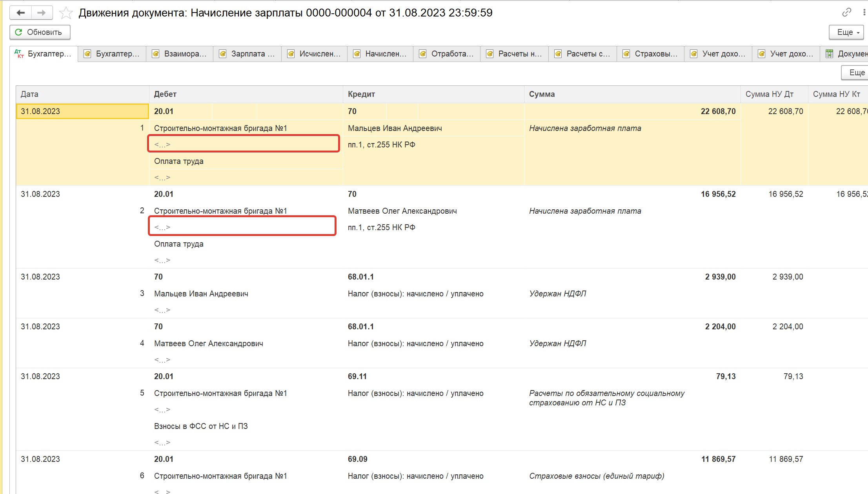Switch to the Зарплата … tab
The height and width of the screenshot is (494, 868).
pyautogui.click(x=252, y=54)
